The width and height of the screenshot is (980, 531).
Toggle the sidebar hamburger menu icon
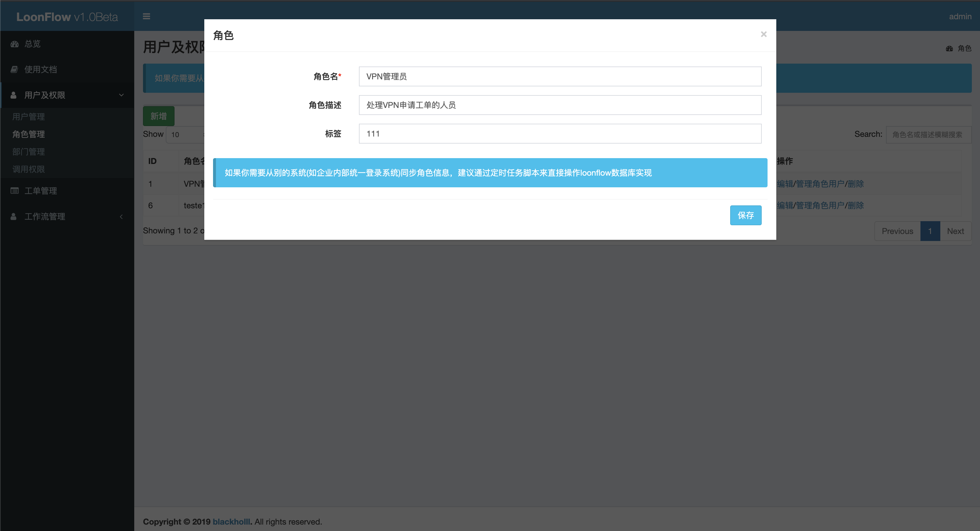point(147,16)
